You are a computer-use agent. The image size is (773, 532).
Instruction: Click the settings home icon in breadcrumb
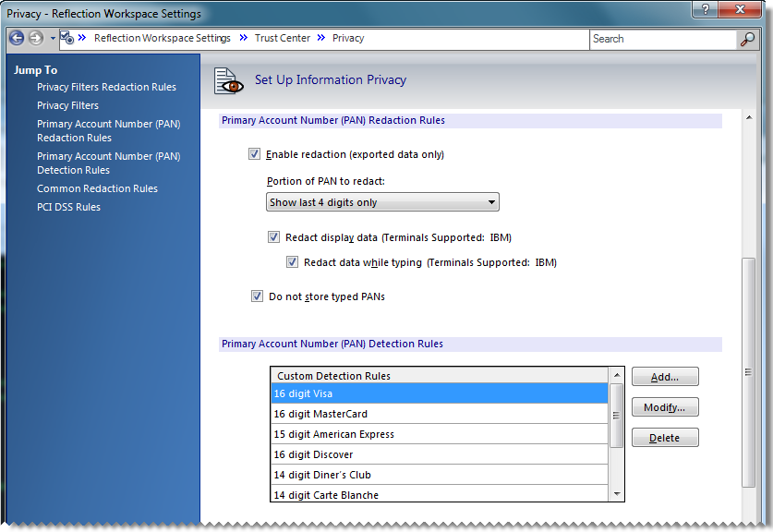pos(67,38)
